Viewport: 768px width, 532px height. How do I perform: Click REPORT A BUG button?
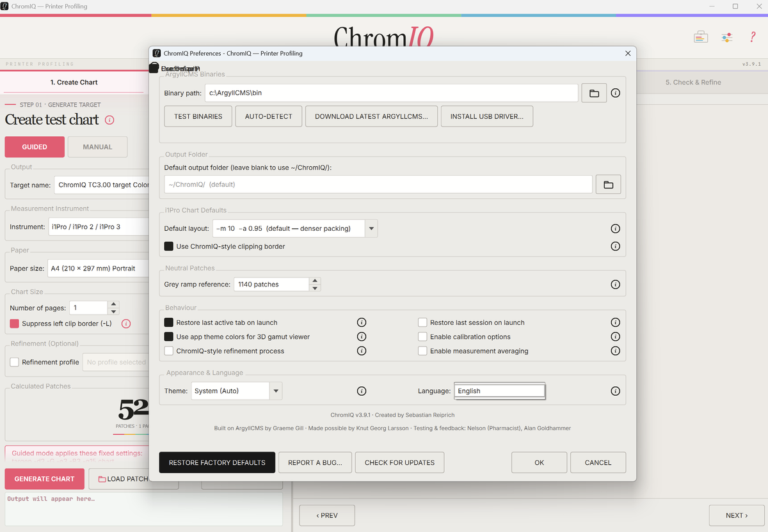click(315, 462)
